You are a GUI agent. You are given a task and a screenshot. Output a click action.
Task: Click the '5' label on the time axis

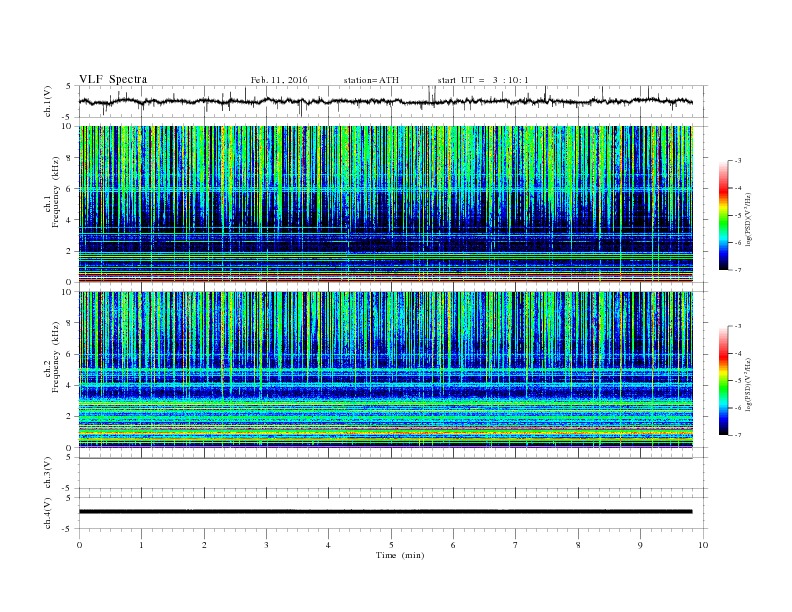[x=391, y=545]
